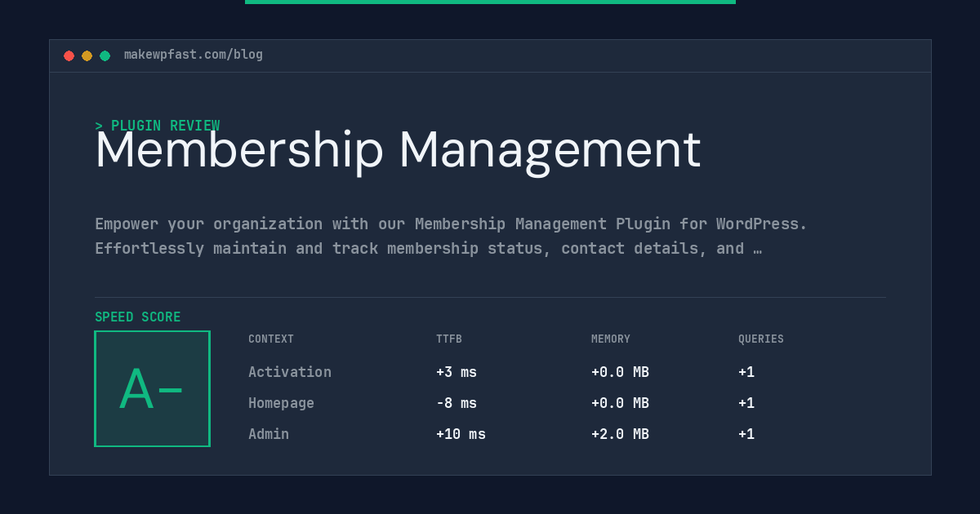The width and height of the screenshot is (980, 514).
Task: Click the green maximize dot
Action: [x=105, y=55]
